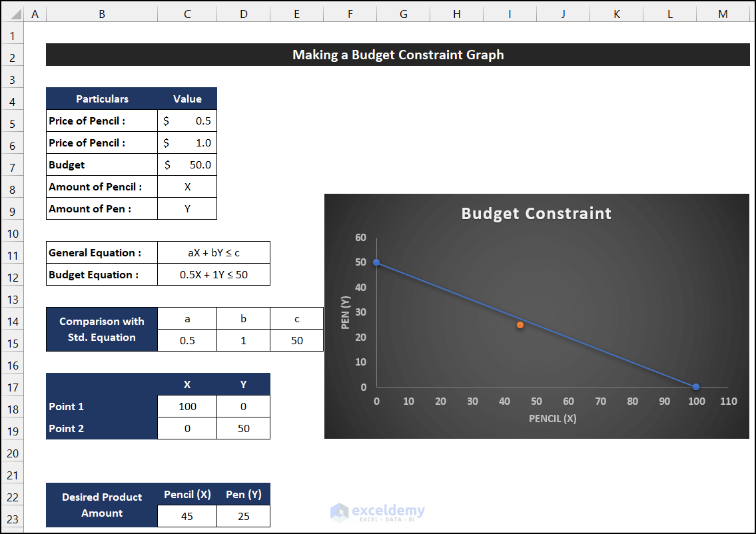This screenshot has height=534, width=756.
Task: Click the Y column header in row 17
Action: (244, 385)
